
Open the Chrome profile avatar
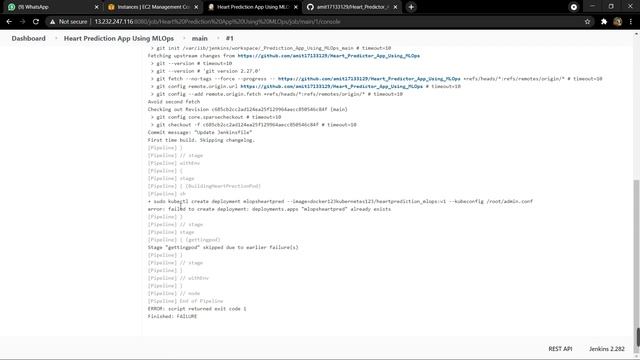click(618, 22)
